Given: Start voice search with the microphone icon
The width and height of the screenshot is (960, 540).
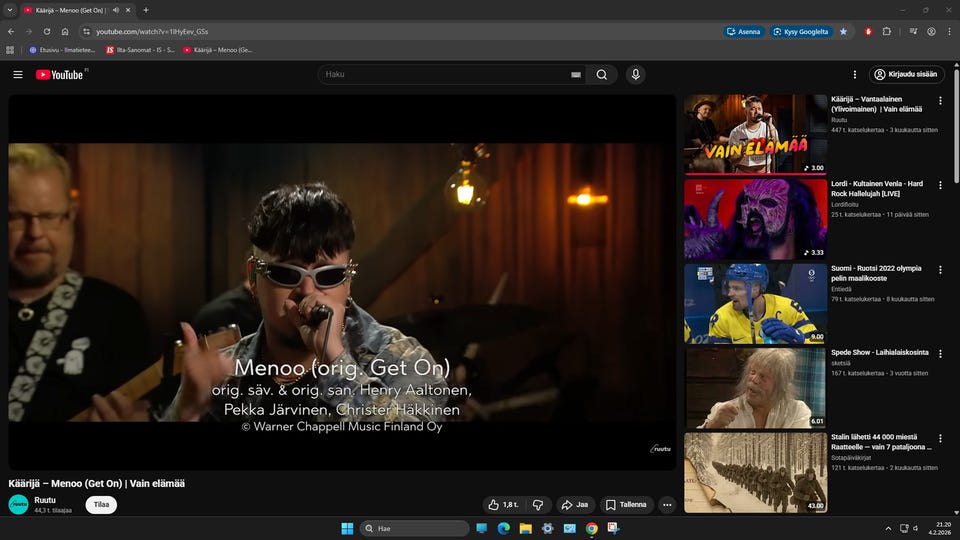Looking at the screenshot, I should [x=635, y=75].
